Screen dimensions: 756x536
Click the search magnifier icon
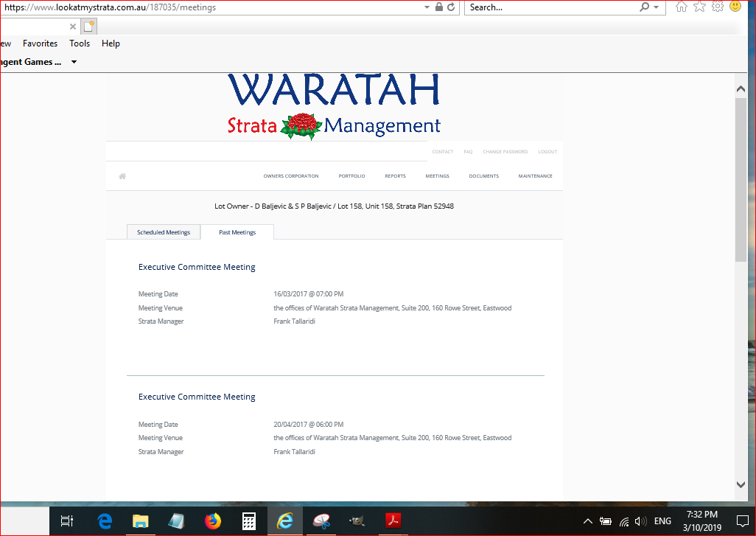644,7
